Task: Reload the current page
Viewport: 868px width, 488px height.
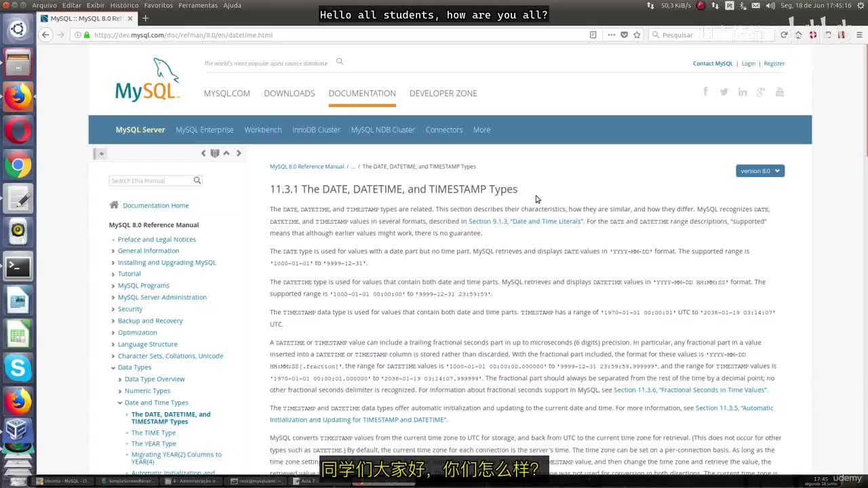Action: point(785,35)
